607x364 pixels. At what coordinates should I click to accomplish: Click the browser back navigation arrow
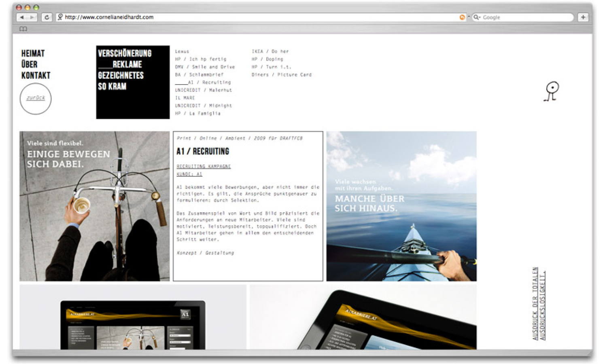coord(22,17)
